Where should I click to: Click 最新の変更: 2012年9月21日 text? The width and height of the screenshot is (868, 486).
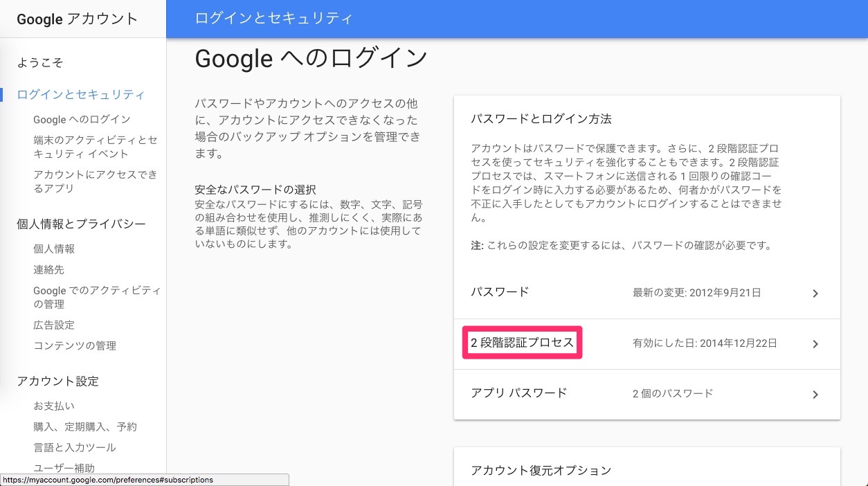click(x=697, y=293)
